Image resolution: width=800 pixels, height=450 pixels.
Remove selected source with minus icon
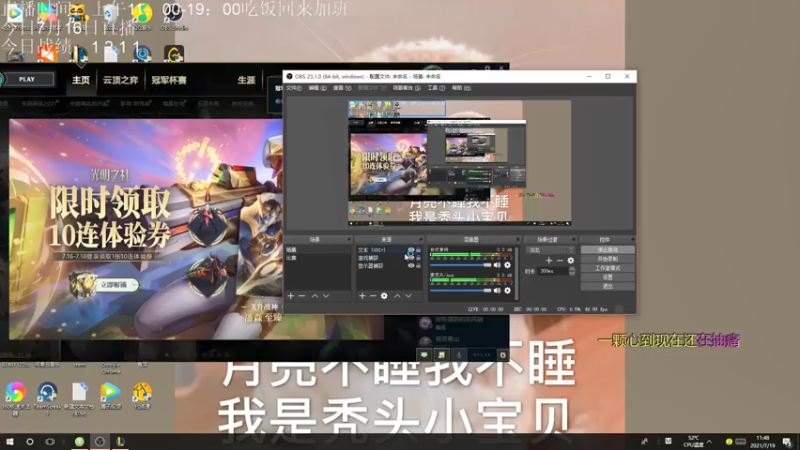(x=373, y=296)
